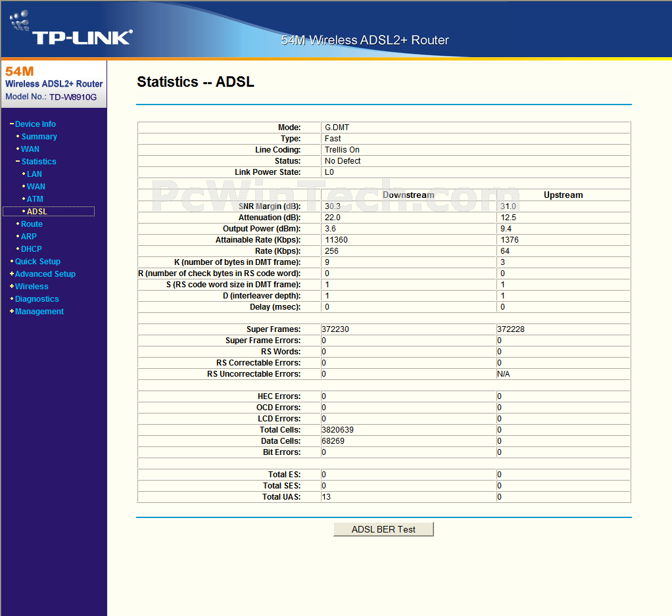
Task: Click the "Attainable Rate (Kbps):" row label
Action: (x=258, y=239)
